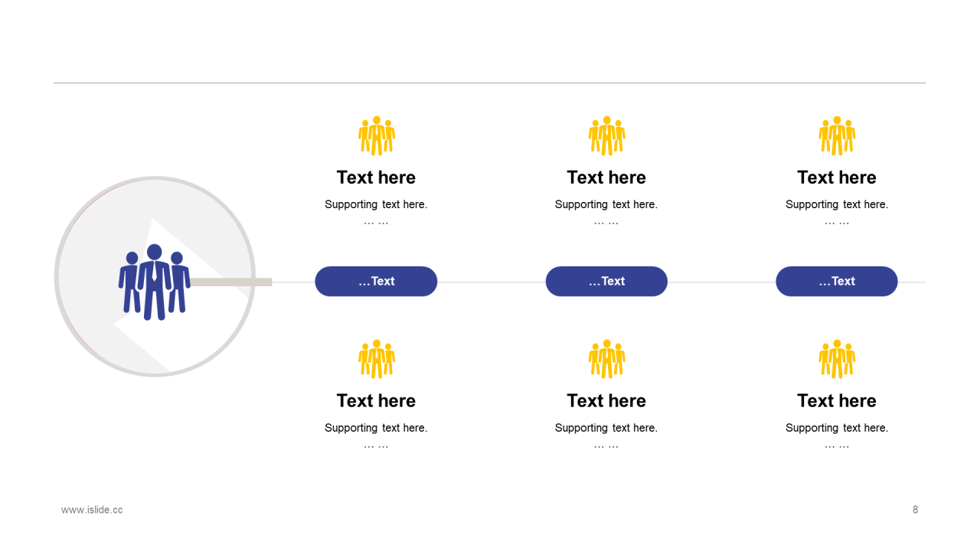The image size is (980, 551).
Task: Click the top-middle yellow team icon
Action: click(607, 136)
